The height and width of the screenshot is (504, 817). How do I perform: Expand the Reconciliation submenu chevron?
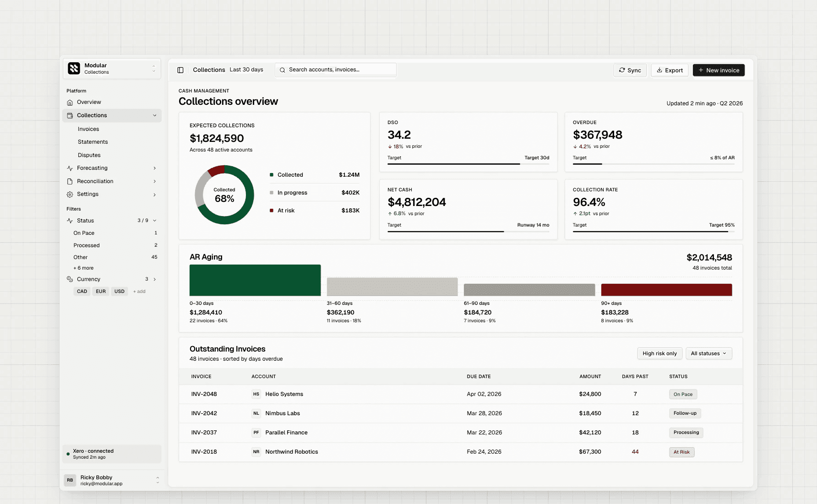tap(155, 181)
